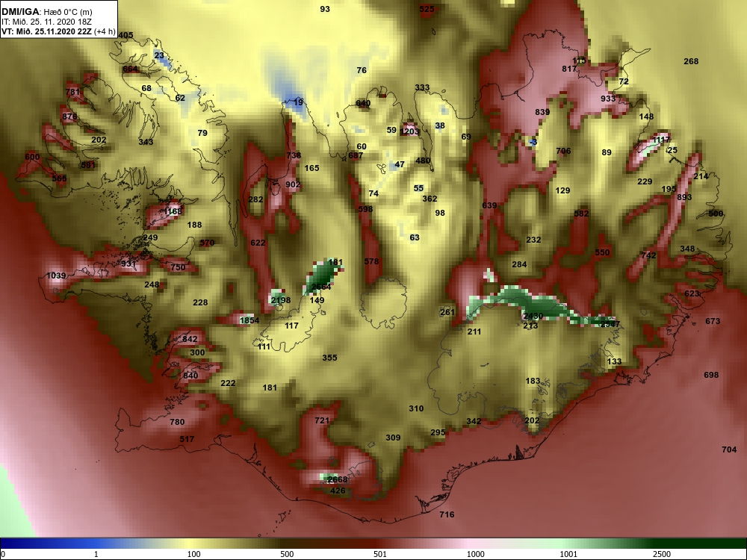Select the 716 value off the south coast
747x560 pixels.
point(447,514)
